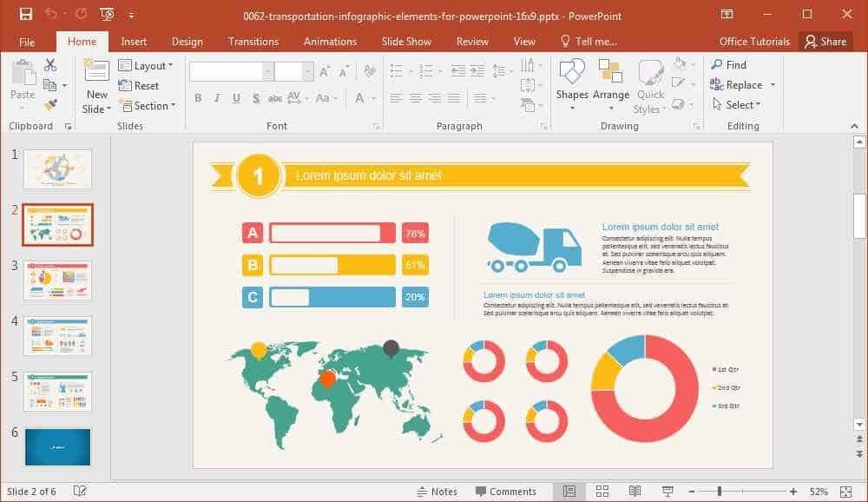The width and height of the screenshot is (868, 502).
Task: Fit slide to current window icon
Action: pyautogui.click(x=845, y=492)
